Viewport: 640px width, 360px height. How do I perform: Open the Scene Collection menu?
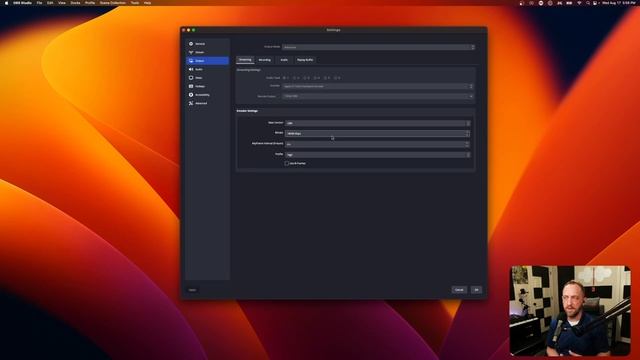(113, 3)
